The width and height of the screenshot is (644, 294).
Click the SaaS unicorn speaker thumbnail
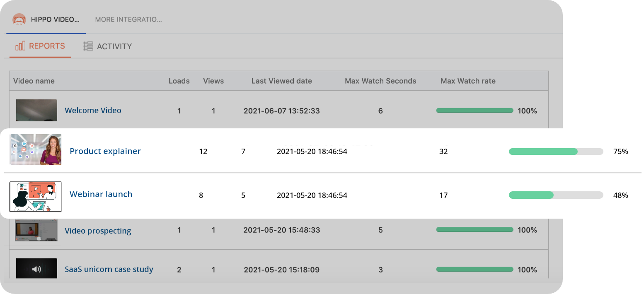click(36, 269)
